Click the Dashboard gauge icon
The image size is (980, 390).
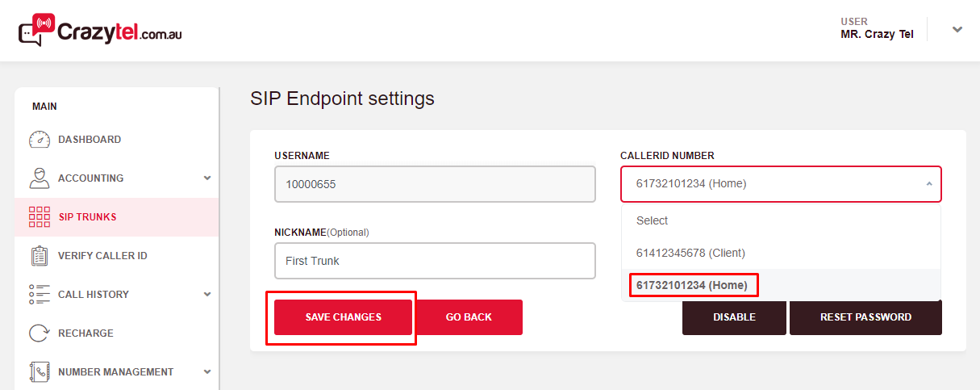click(x=40, y=140)
